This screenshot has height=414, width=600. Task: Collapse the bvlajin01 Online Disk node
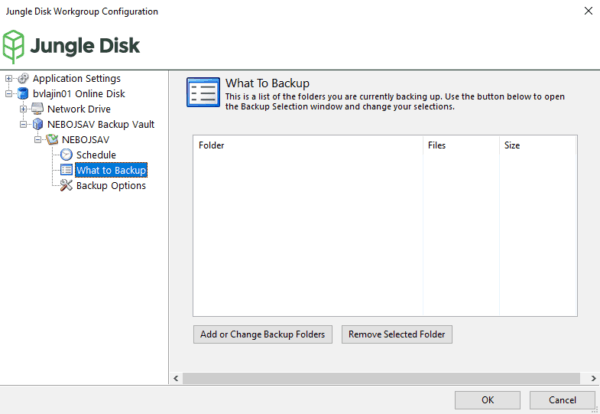tap(9, 93)
